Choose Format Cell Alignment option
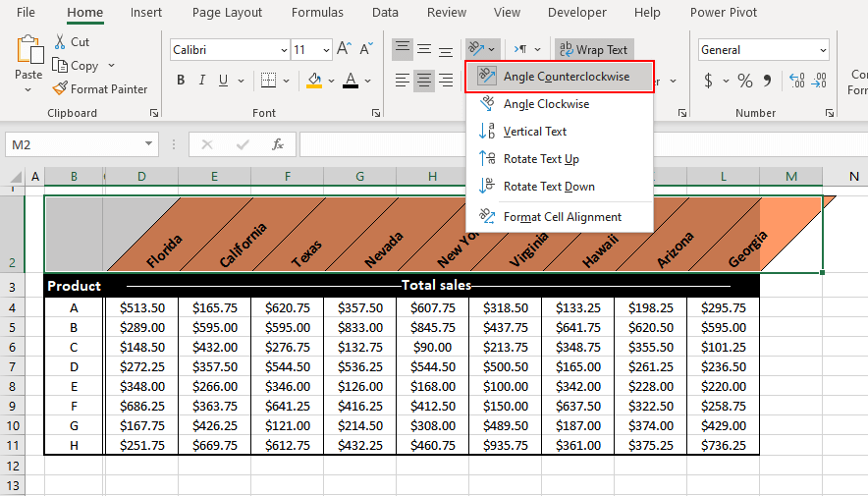The width and height of the screenshot is (868, 496). click(562, 216)
